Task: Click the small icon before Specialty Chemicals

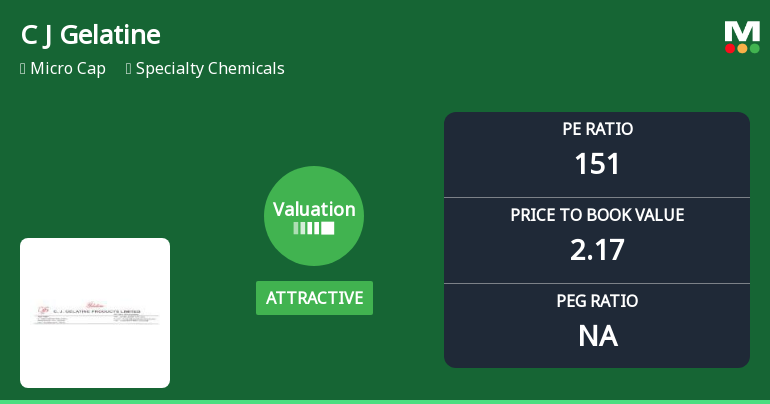Action: click(x=129, y=69)
